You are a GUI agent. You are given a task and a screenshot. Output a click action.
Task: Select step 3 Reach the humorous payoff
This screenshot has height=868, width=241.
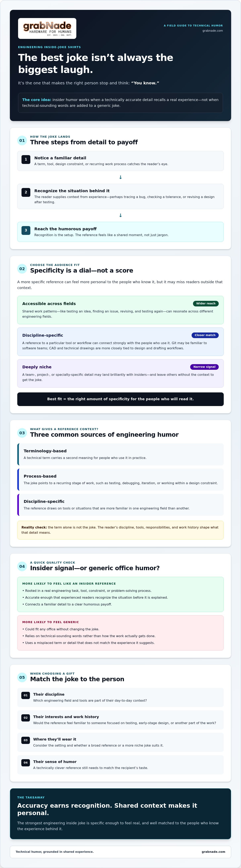[120, 232]
